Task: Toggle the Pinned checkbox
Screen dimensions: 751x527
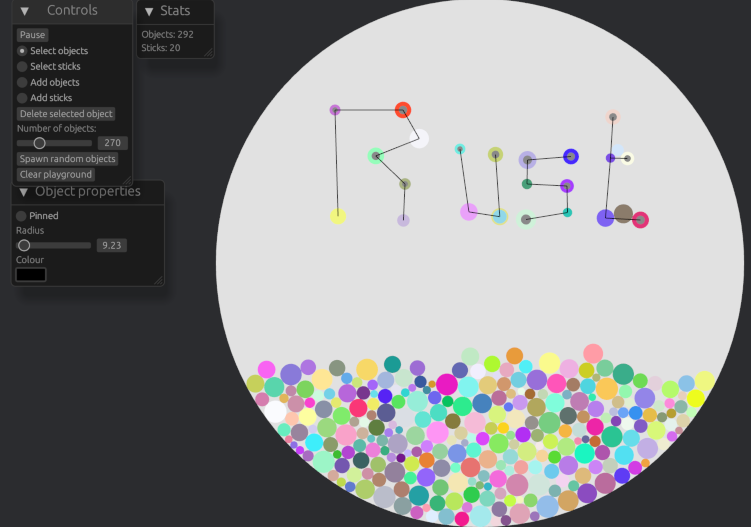Action: tap(22, 216)
